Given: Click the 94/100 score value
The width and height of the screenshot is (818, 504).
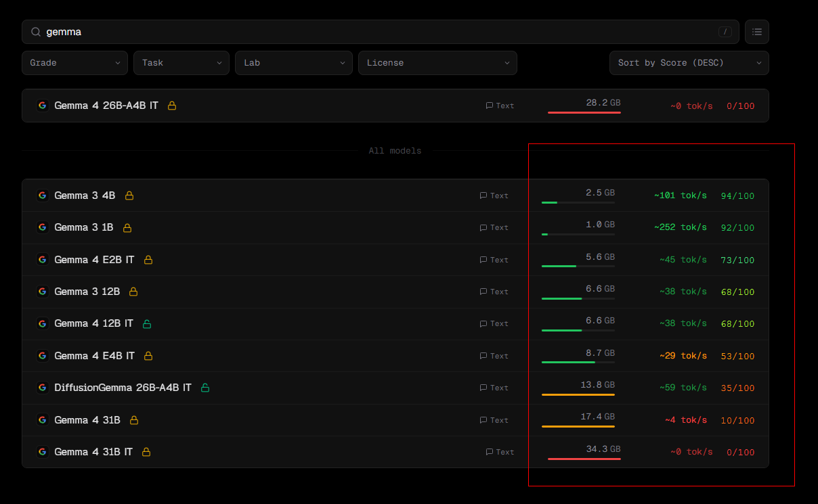Looking at the screenshot, I should pyautogui.click(x=737, y=196).
